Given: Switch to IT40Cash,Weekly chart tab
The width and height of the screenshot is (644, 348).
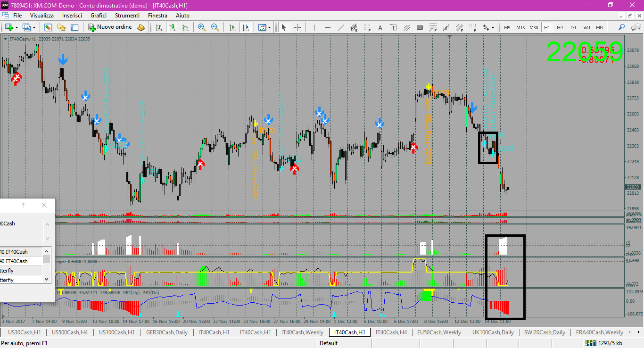Looking at the screenshot, I should click(303, 332).
